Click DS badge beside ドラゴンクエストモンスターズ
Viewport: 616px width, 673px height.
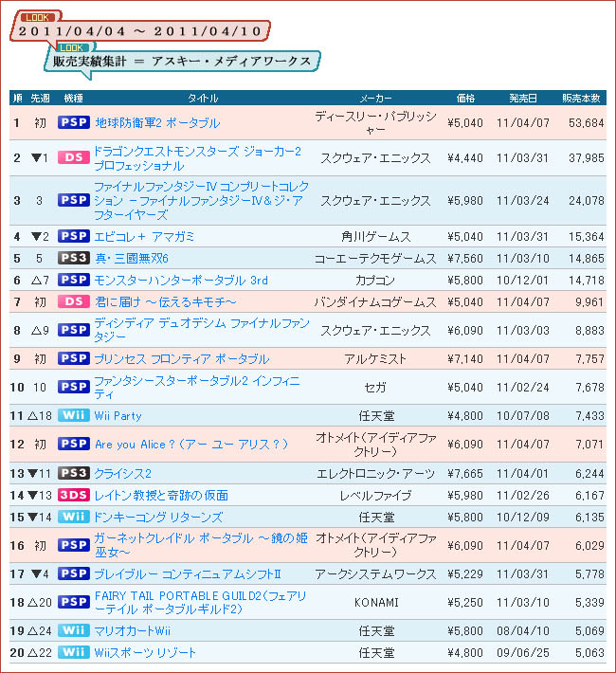[x=74, y=157]
